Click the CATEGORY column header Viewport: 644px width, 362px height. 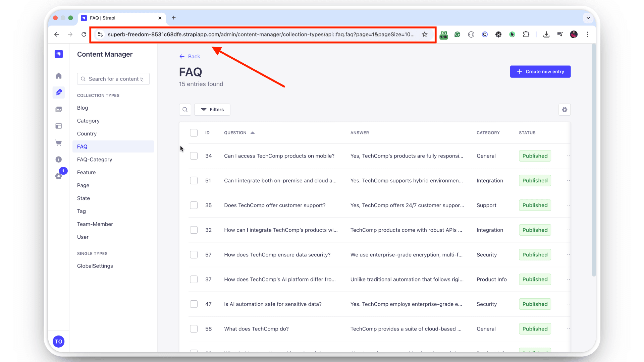click(x=488, y=133)
